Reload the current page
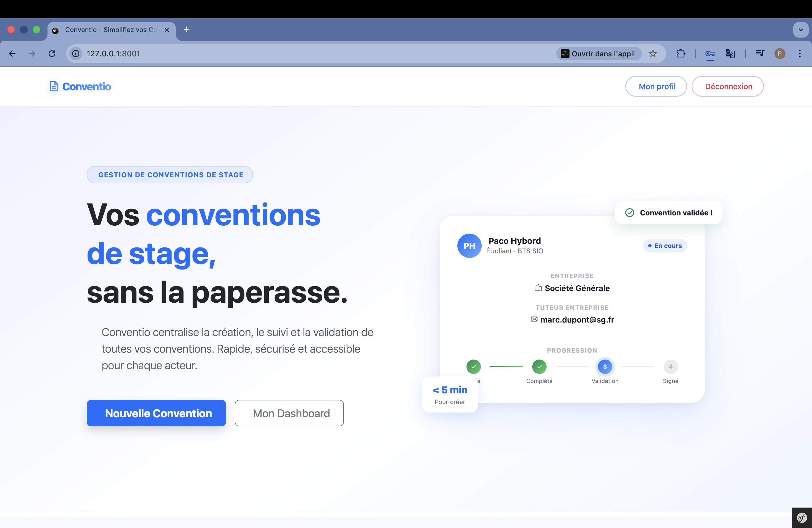Screen dimensions: 812x528 coord(52,54)
